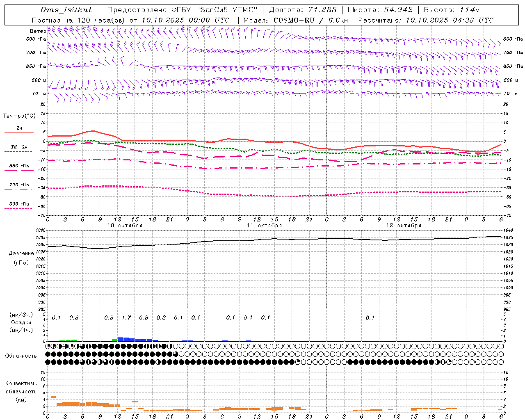The width and height of the screenshot is (525, 420).
Task: Click the "Давление" pressure panel label
Action: pos(21,253)
